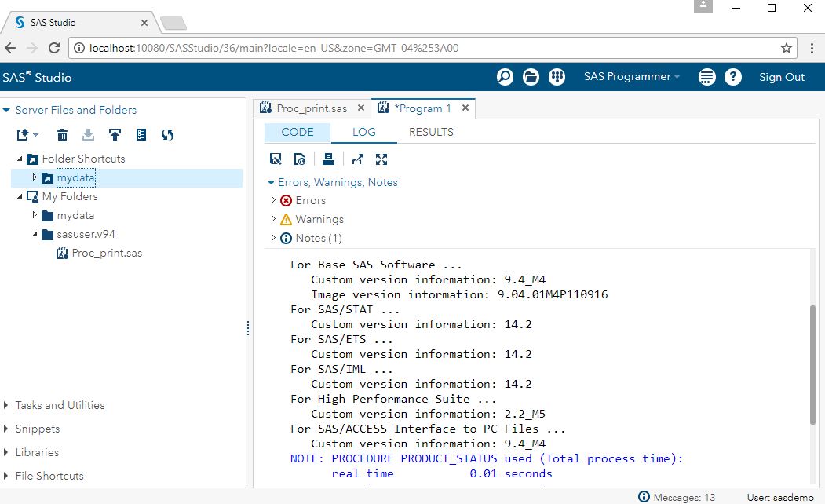Click the Notes info icon

click(286, 239)
